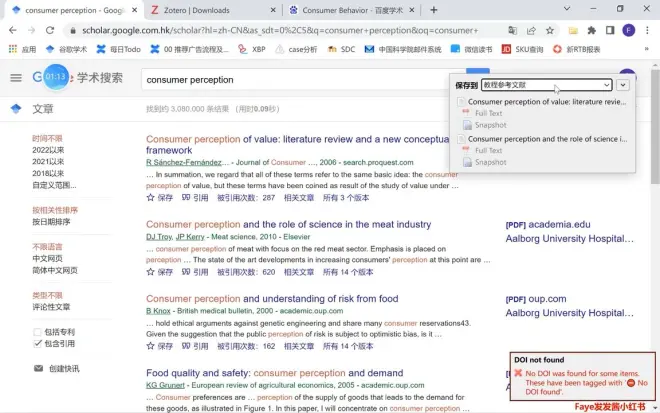The image size is (660, 413).
Task: Click the browser address bar URL
Action: click(x=280, y=30)
